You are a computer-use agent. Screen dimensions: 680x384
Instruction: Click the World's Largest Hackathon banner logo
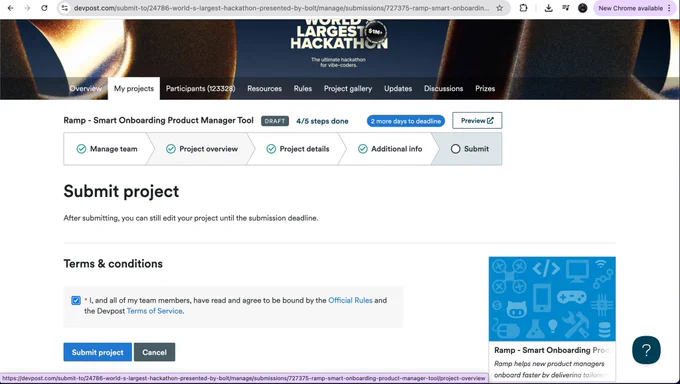[x=339, y=35]
